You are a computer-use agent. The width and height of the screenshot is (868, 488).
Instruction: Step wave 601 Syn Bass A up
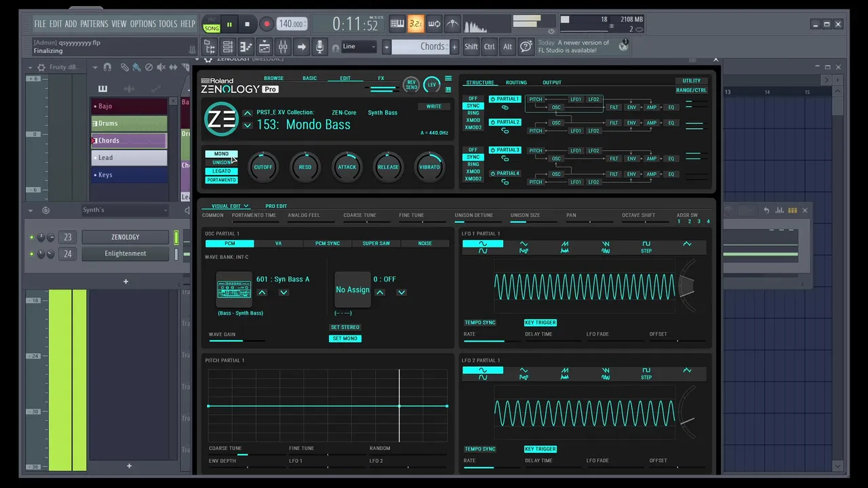(262, 292)
